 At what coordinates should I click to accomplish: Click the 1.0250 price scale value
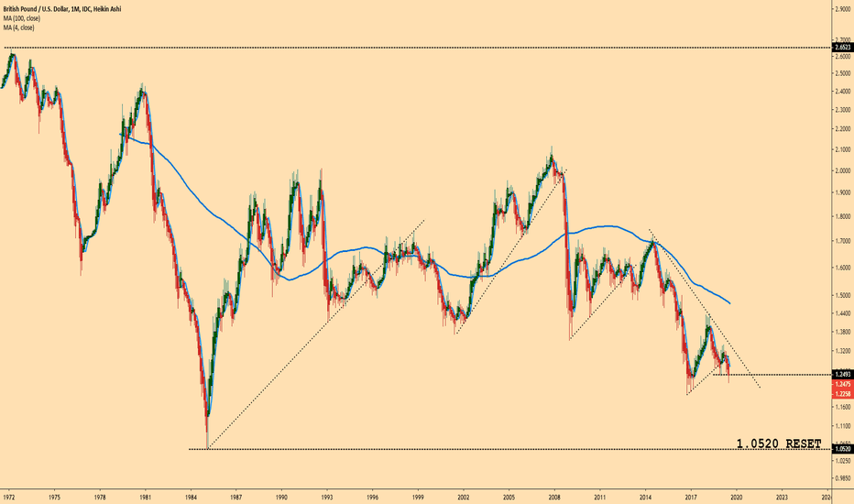(x=843, y=460)
